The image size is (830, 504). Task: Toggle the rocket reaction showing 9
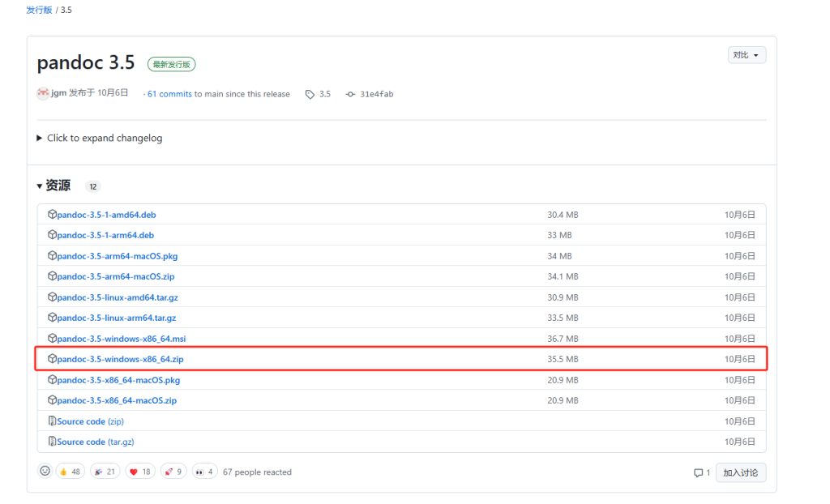(173, 472)
